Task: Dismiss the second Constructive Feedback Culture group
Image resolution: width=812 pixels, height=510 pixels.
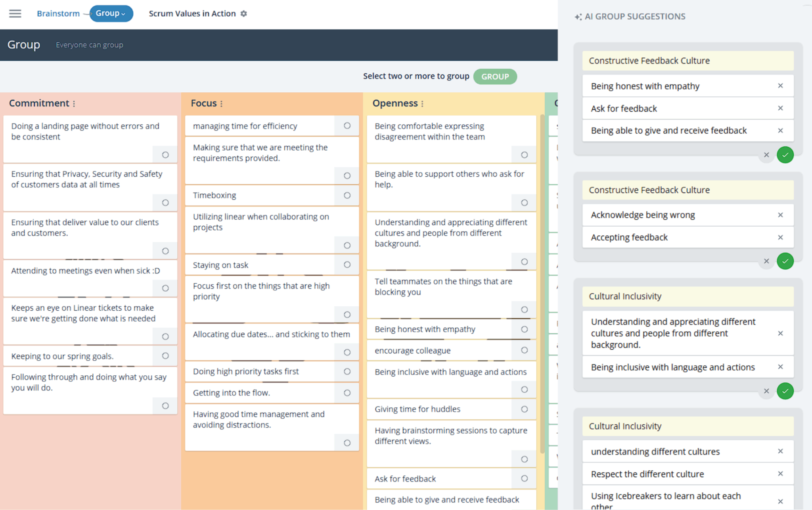Action: coord(766,261)
